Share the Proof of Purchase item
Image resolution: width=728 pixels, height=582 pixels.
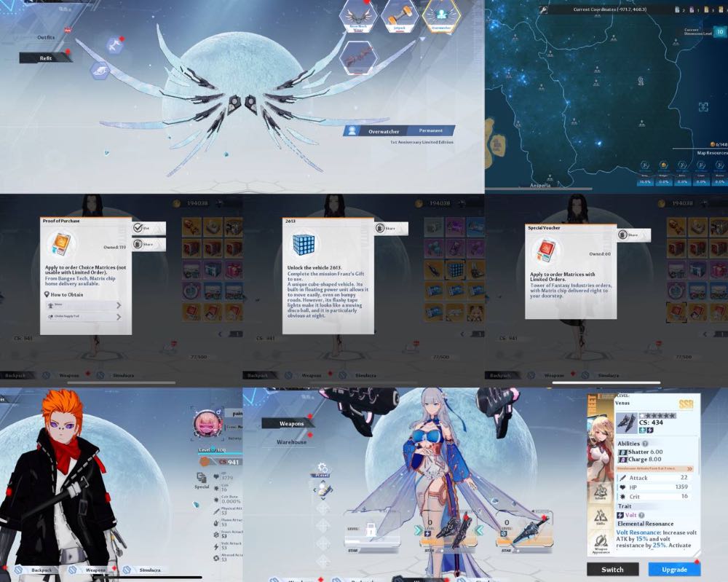point(149,244)
